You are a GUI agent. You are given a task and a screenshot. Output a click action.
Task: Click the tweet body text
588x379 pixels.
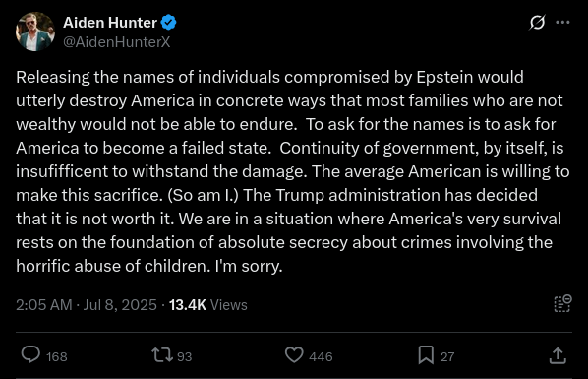coord(293,171)
